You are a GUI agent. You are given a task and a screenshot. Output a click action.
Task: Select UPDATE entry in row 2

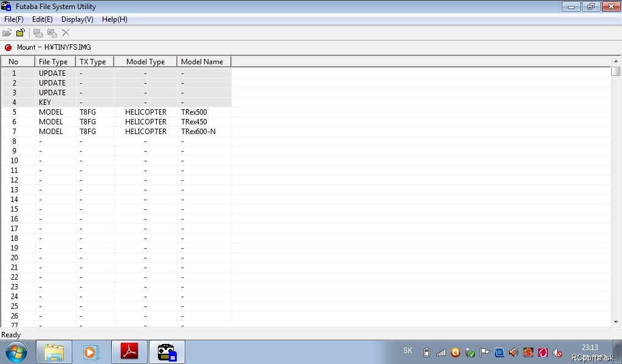[52, 83]
